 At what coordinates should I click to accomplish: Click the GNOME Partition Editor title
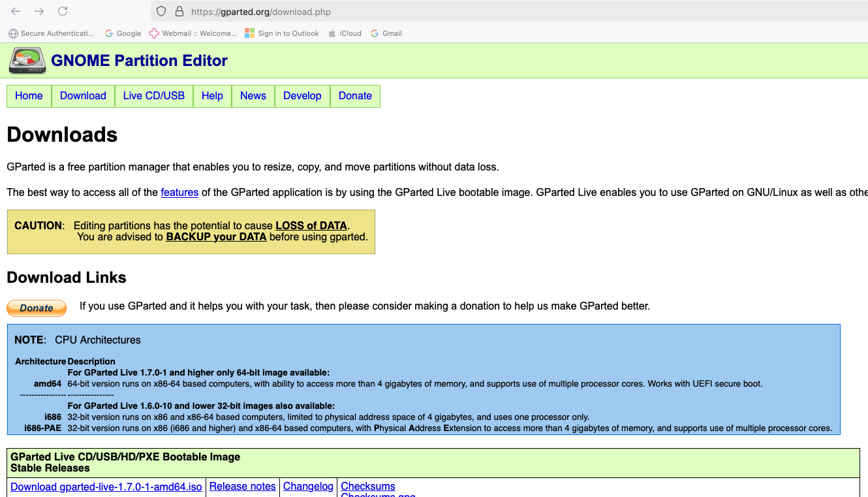(x=139, y=61)
